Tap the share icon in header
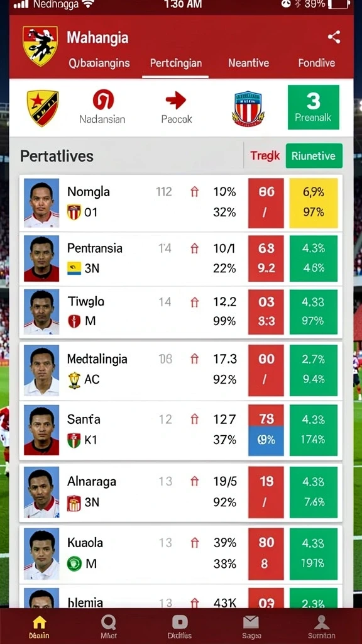This screenshot has height=644, width=362. [334, 37]
